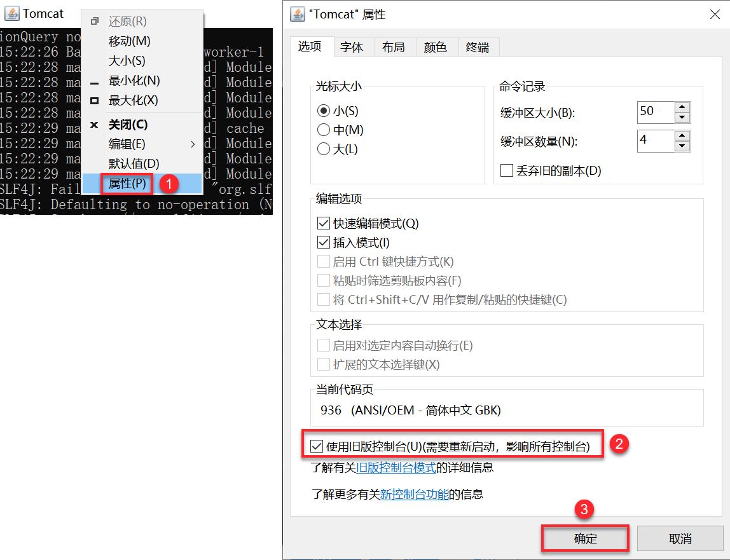Toggle 粘贴时筛选剪贴板内容(F) checkbox
The height and width of the screenshot is (560, 730).
tap(324, 281)
